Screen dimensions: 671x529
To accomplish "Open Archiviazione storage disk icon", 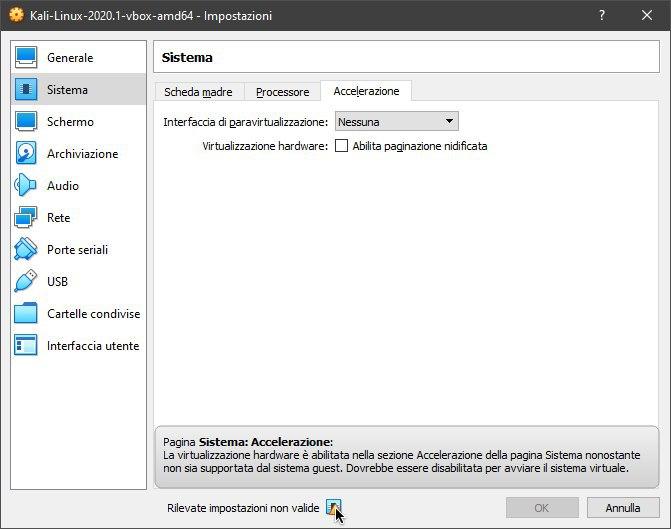I will pyautogui.click(x=26, y=154).
